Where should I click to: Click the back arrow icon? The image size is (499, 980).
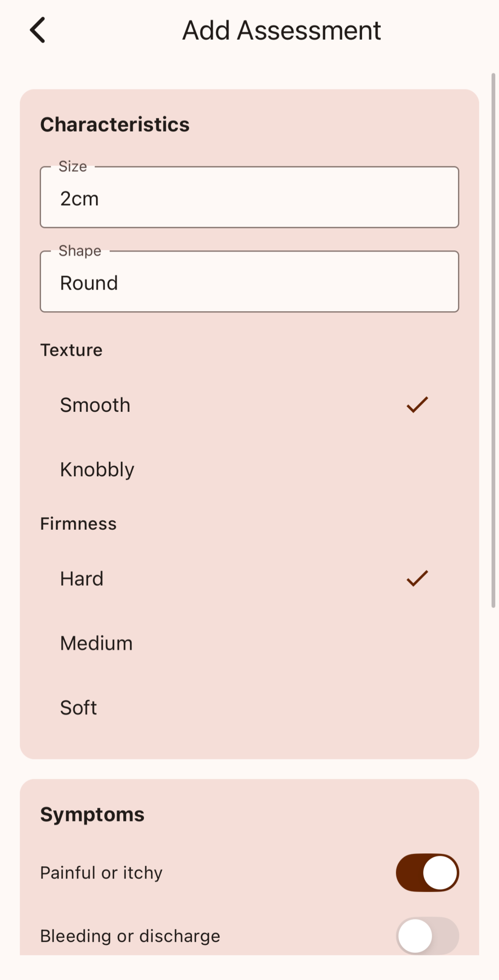(37, 30)
